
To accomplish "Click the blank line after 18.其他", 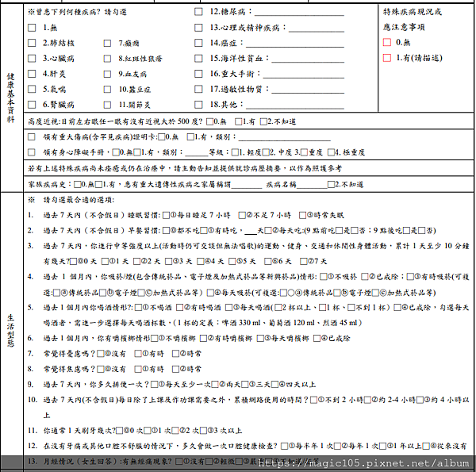I will point(295,106).
